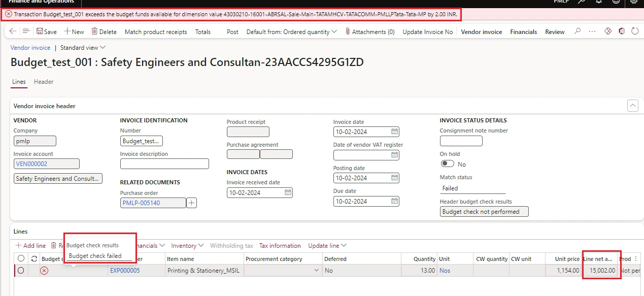This screenshot has width=644, height=296.
Task: Click the Budget check failed tooltip text
Action: (x=95, y=256)
